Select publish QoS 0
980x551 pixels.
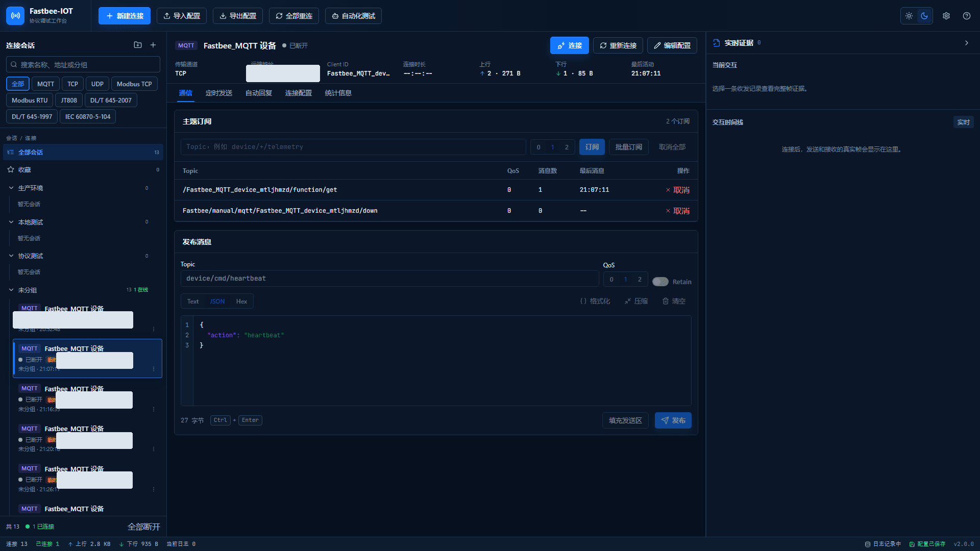[611, 280]
